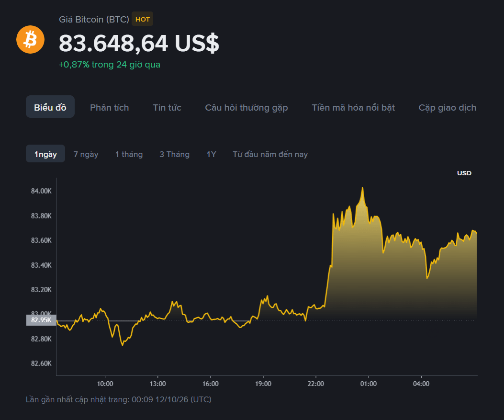This screenshot has height=420, width=504.
Task: Click the Giá Bitcoin (BTC) heading
Action: 94,19
